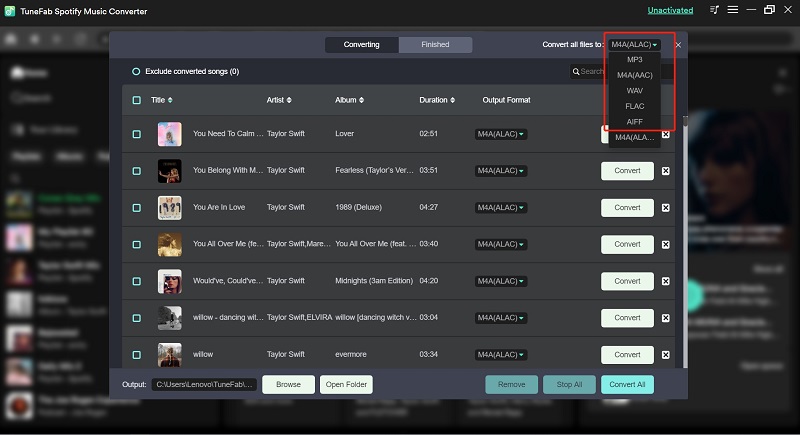
Task: Choose FLAC from the format list
Action: (x=634, y=105)
